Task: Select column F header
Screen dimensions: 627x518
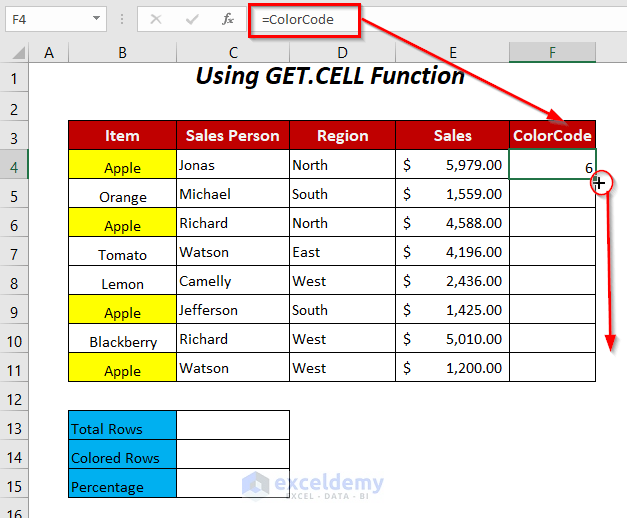Action: click(x=552, y=53)
